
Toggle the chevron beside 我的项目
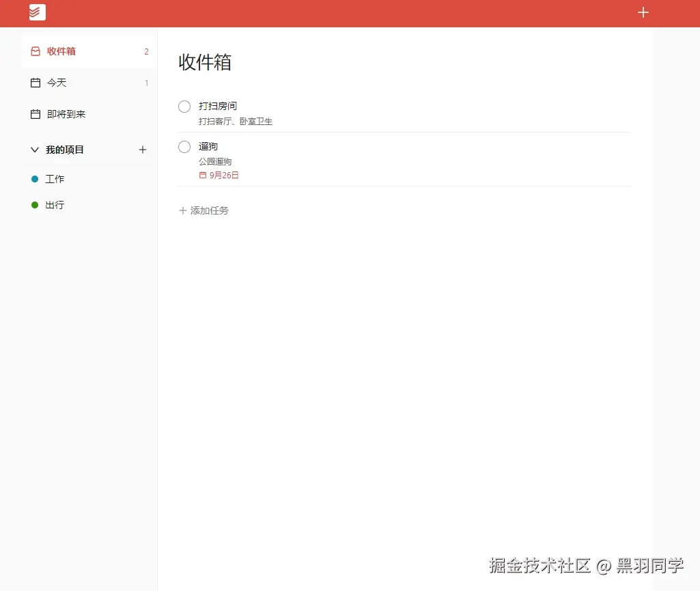pyautogui.click(x=34, y=150)
